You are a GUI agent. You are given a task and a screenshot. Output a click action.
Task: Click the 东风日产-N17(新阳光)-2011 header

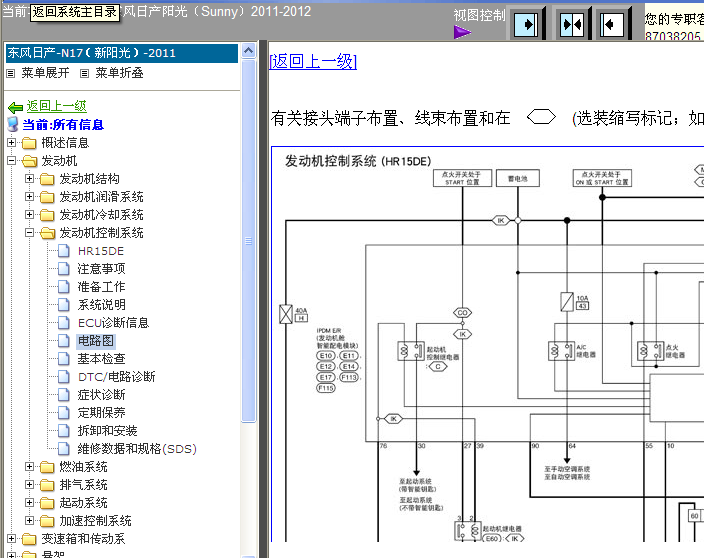click(x=121, y=53)
